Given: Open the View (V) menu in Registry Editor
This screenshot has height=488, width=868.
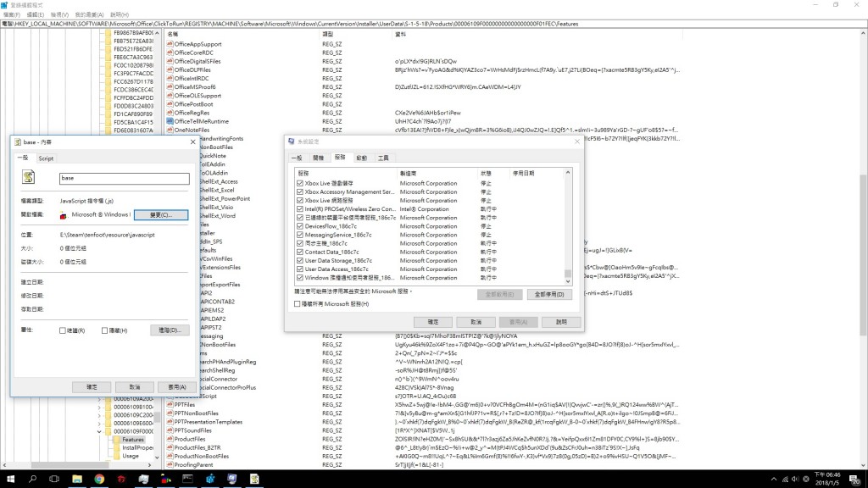Looking at the screenshot, I should [59, 15].
